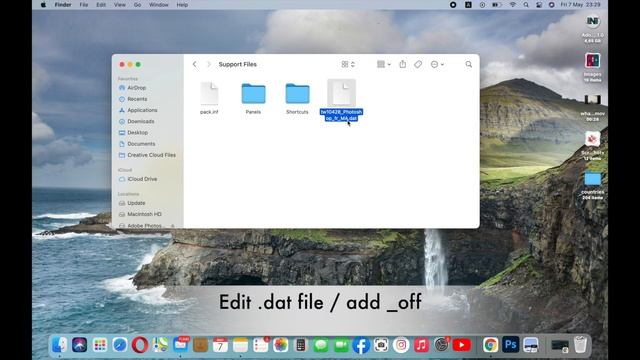Open the Apple menu
This screenshot has width=640, height=360.
tap(43, 5)
